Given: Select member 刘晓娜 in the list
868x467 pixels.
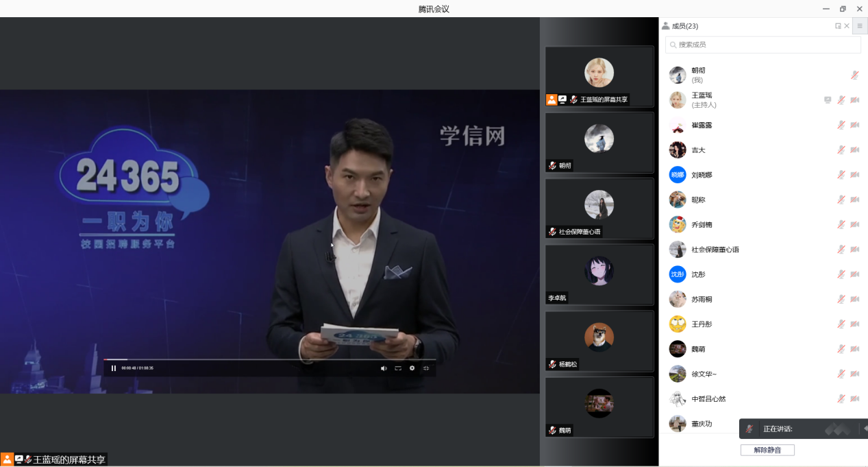Looking at the screenshot, I should tap(702, 175).
